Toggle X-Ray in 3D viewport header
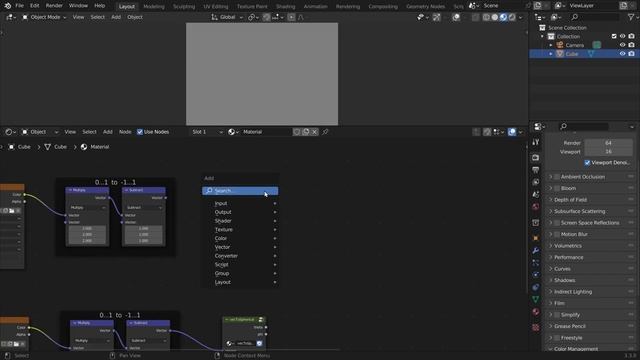 476,17
